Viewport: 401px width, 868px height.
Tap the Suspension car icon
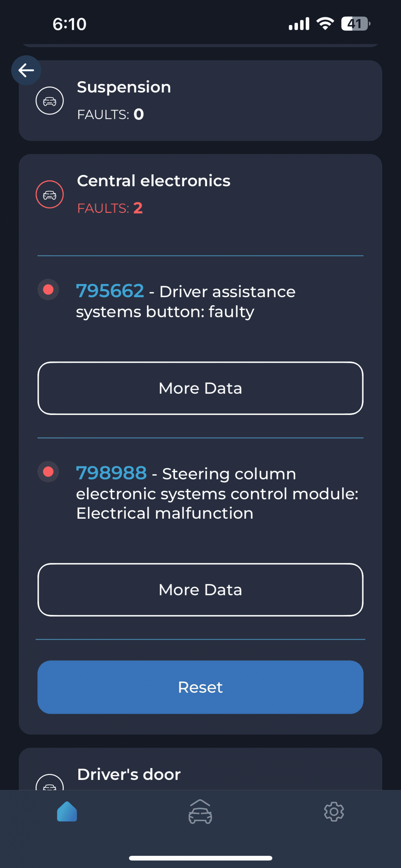50,101
